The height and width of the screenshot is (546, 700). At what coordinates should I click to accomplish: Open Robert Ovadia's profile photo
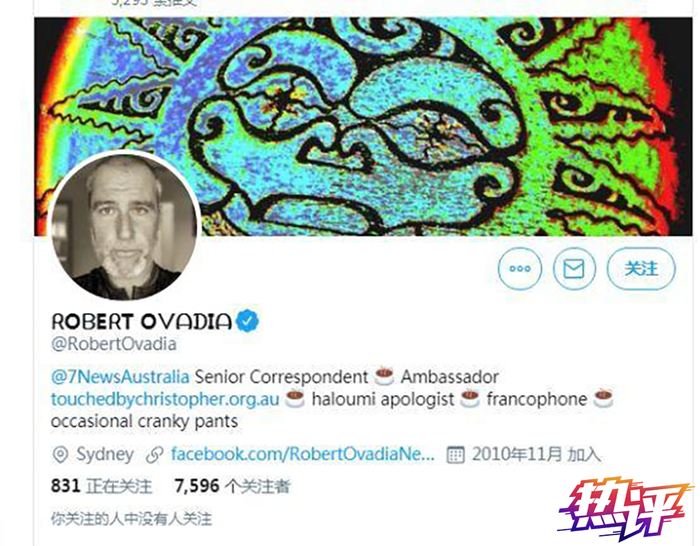125,225
